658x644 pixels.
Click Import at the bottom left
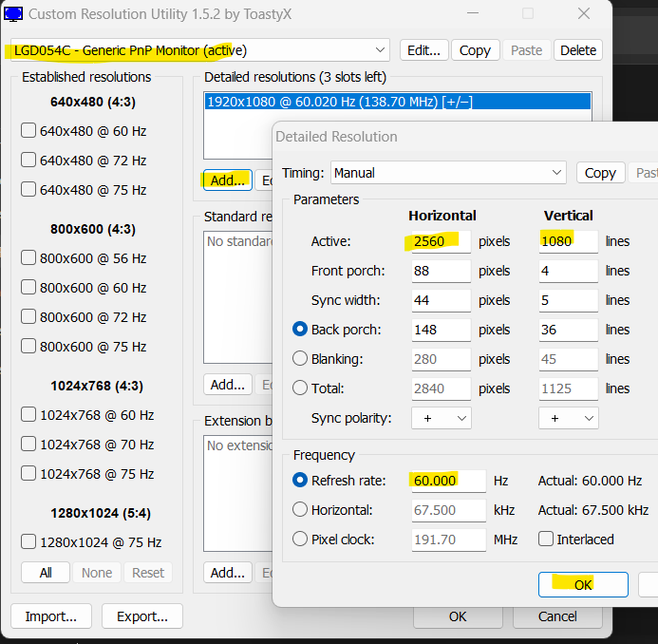(x=50, y=616)
